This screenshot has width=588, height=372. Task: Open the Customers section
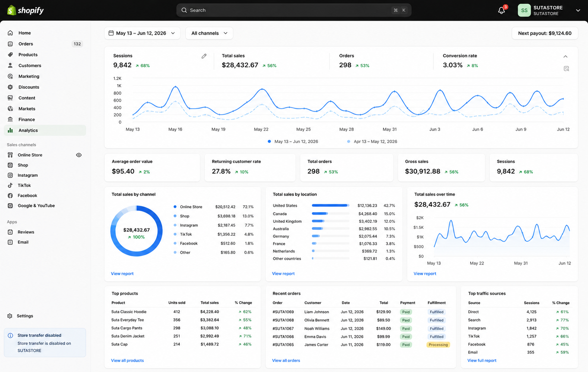click(45, 65)
